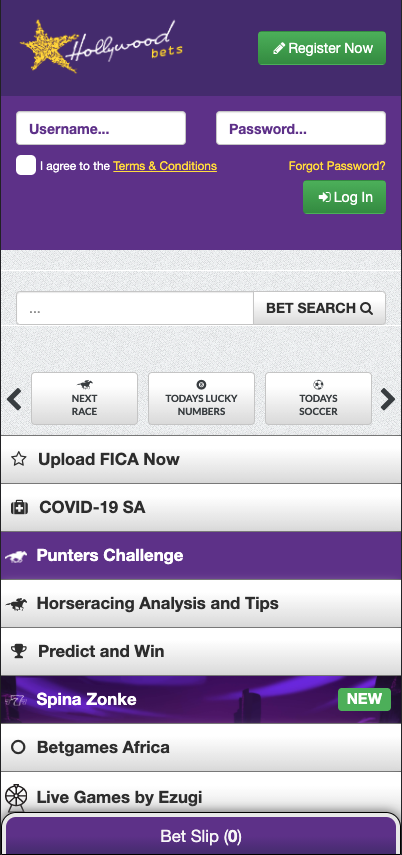Show more quick links with right chevron

pos(387,399)
